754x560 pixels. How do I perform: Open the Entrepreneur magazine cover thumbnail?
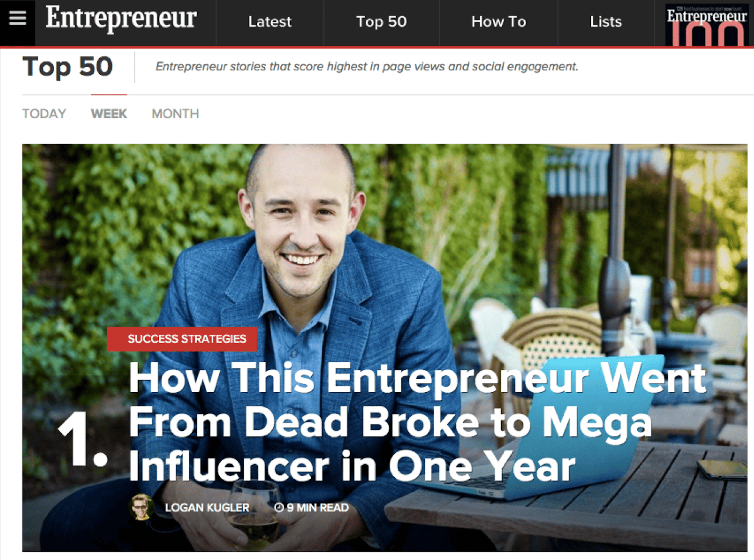click(x=707, y=25)
